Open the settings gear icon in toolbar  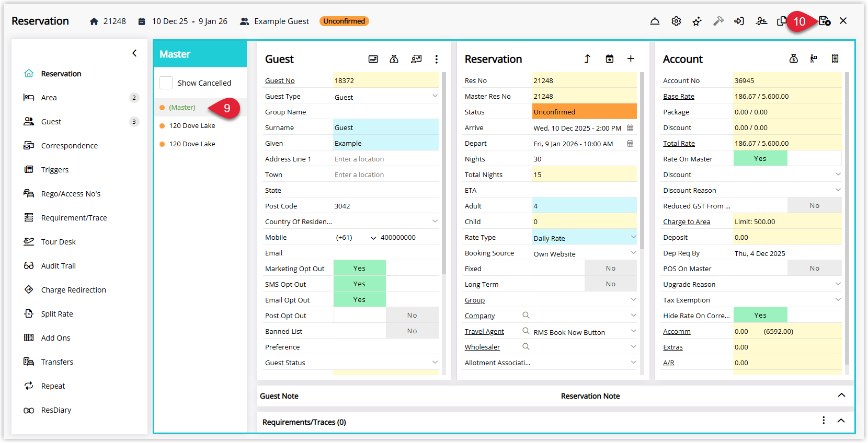(x=676, y=21)
